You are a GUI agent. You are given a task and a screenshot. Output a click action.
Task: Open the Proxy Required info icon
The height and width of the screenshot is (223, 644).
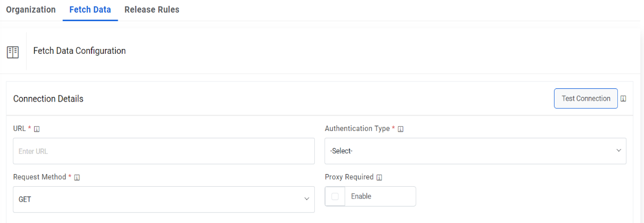point(379,177)
